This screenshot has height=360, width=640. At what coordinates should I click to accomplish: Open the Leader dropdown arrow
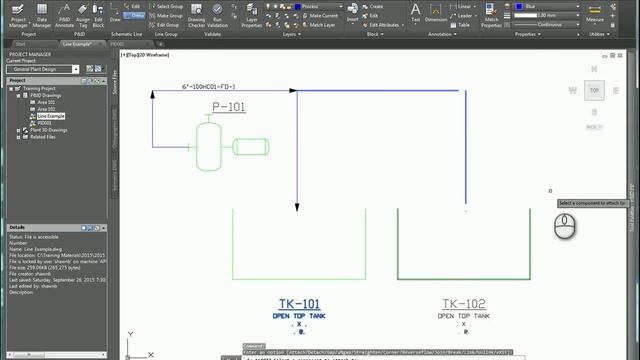(476, 16)
